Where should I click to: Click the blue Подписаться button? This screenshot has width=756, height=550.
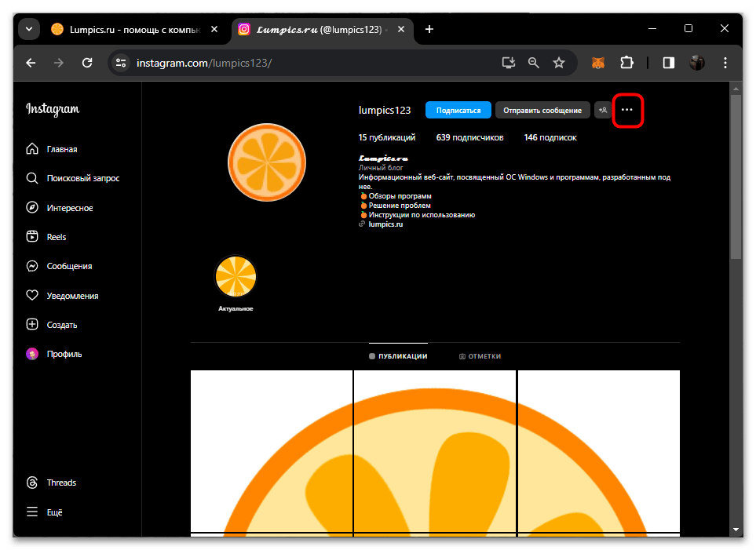[458, 111]
